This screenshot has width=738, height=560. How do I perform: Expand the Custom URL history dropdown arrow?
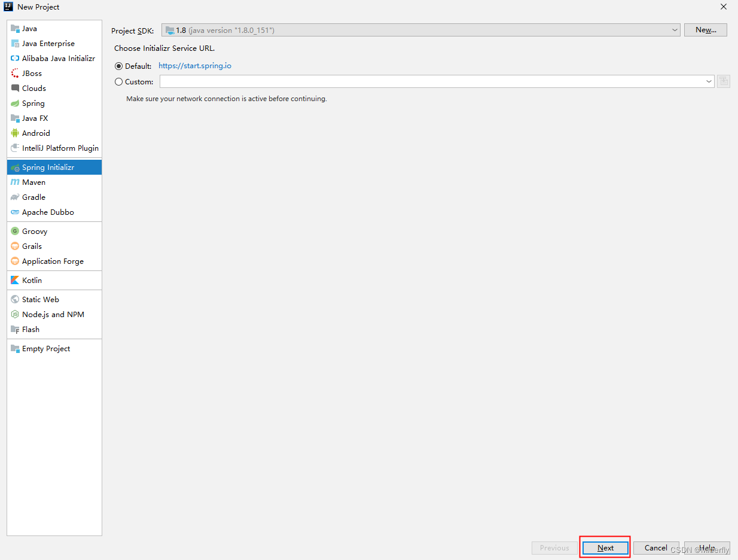pyautogui.click(x=709, y=81)
